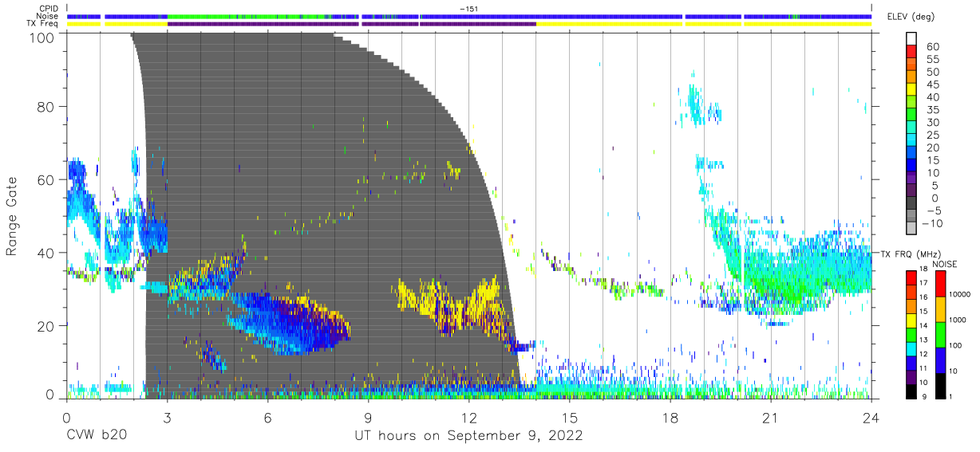Click the "21" tick on the UT hours axis
The image size is (980, 452).
771,417
